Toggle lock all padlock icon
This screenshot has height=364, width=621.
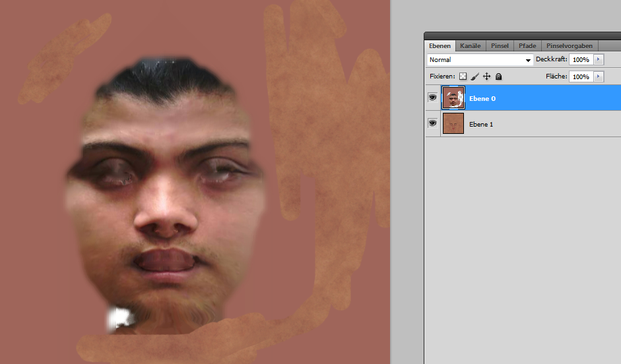pyautogui.click(x=499, y=76)
